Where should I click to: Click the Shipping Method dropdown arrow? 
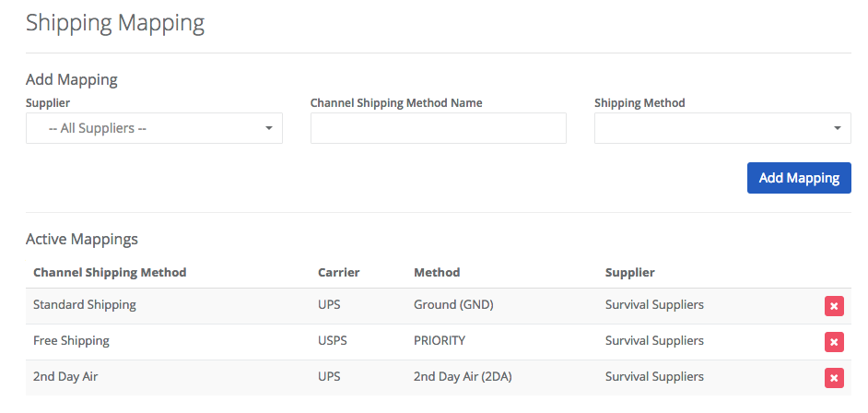tap(838, 128)
